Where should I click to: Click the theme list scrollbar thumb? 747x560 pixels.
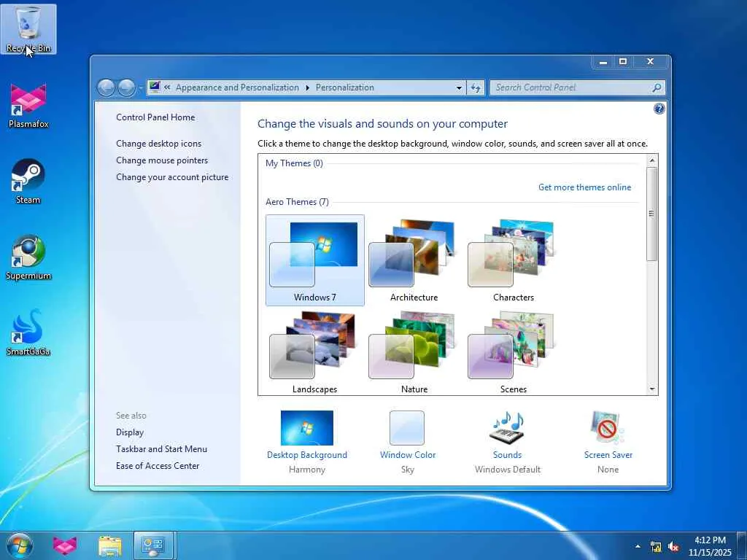click(x=652, y=214)
